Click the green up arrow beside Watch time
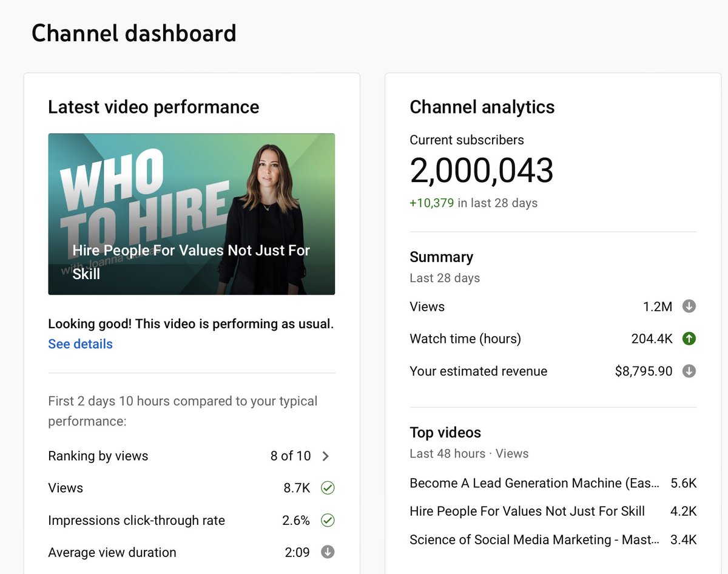This screenshot has width=728, height=574. coord(689,339)
